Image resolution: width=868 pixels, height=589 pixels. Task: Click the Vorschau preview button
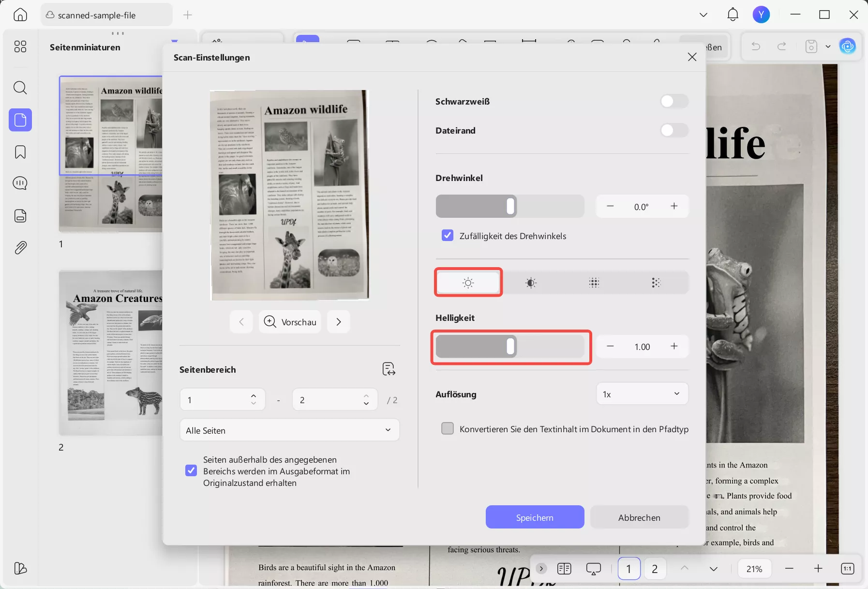tap(290, 322)
